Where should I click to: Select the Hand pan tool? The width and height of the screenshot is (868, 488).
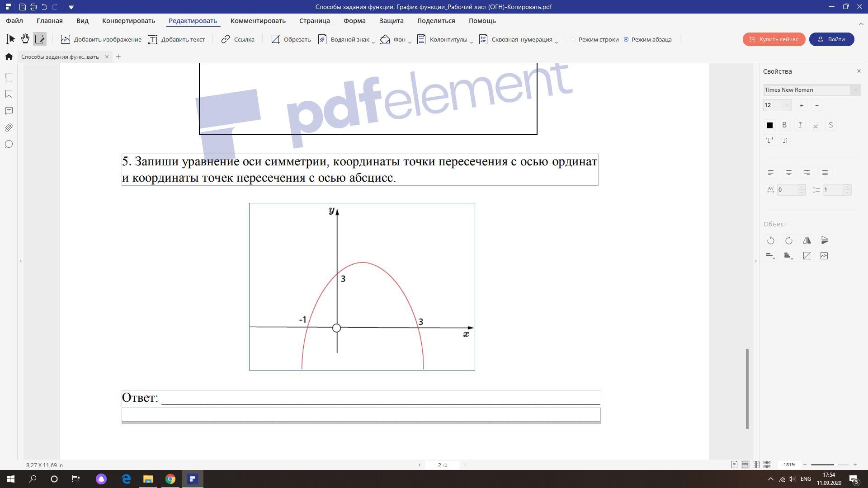pyautogui.click(x=25, y=39)
